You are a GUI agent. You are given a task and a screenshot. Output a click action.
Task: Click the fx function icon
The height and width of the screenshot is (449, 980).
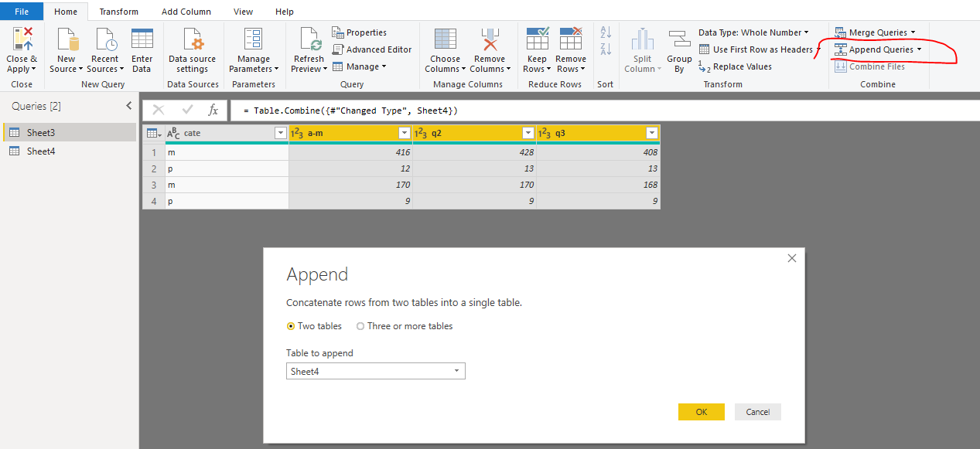point(213,111)
